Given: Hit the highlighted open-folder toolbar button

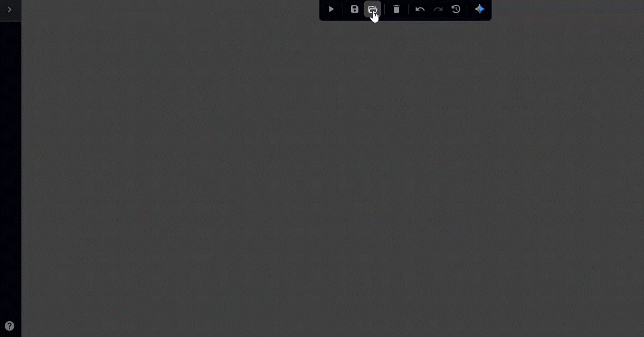Looking at the screenshot, I should pos(373,9).
